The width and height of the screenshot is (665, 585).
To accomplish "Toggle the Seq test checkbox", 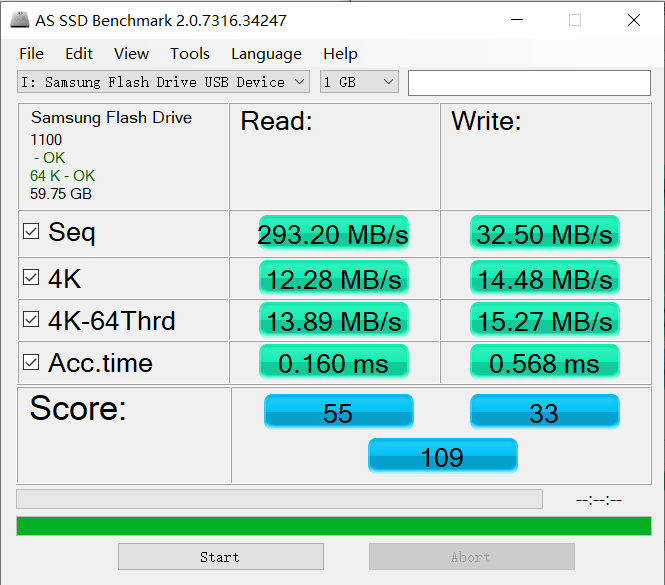I will pyautogui.click(x=31, y=232).
